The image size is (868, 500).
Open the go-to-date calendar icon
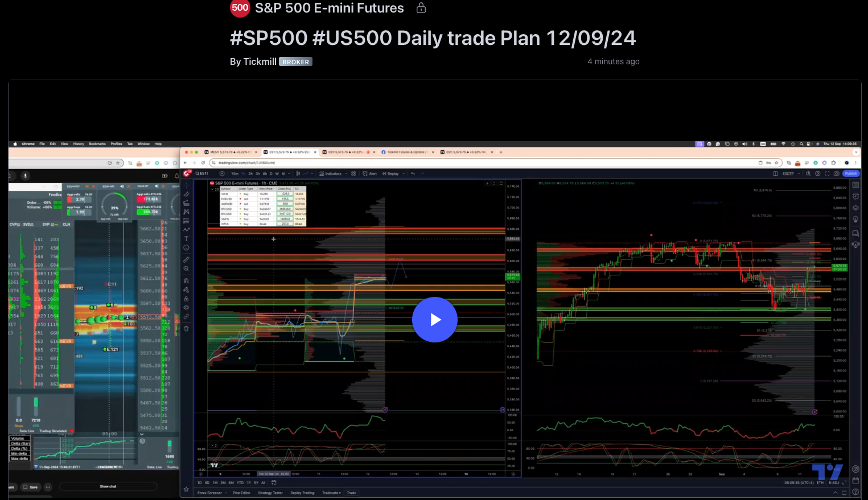tap(274, 482)
